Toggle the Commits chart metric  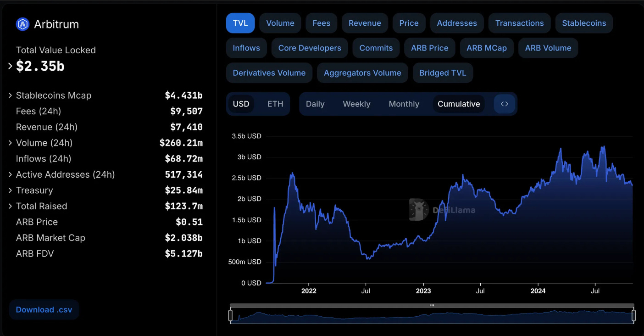click(x=376, y=48)
